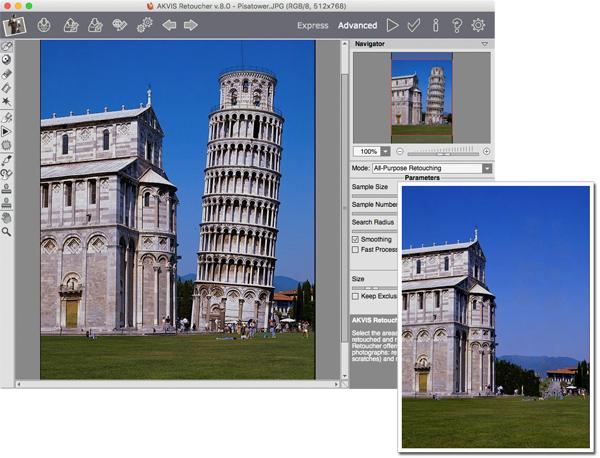Select the lower Stamp tool icon

(7, 203)
